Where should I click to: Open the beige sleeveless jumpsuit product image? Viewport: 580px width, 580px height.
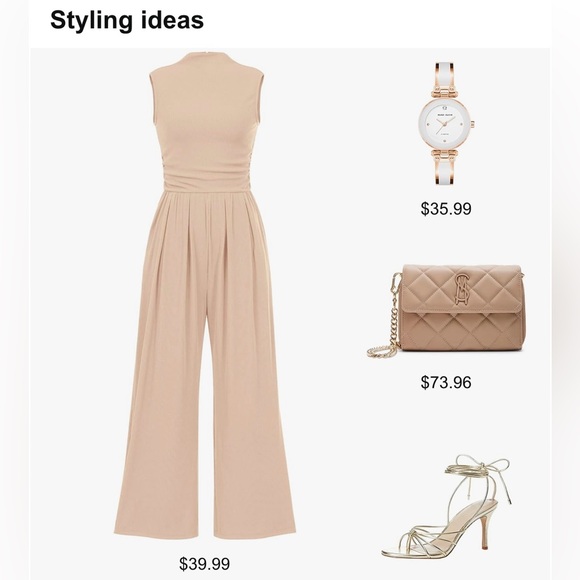[205, 296]
